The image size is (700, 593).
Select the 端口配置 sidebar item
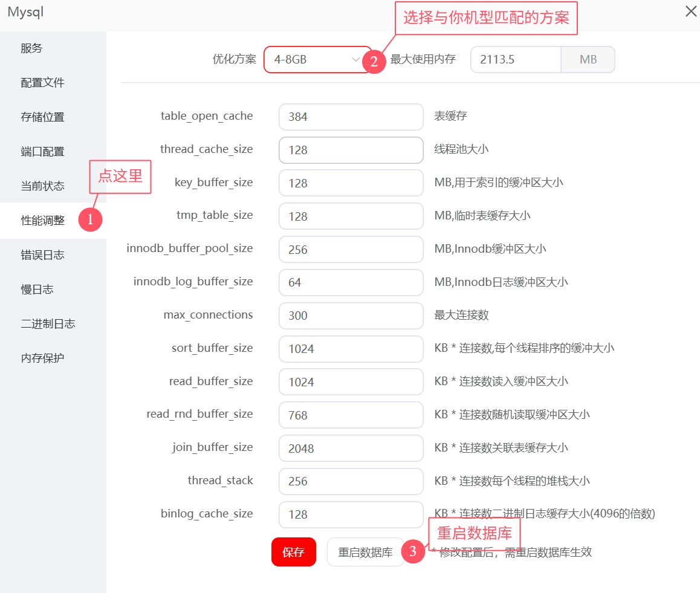pyautogui.click(x=39, y=151)
